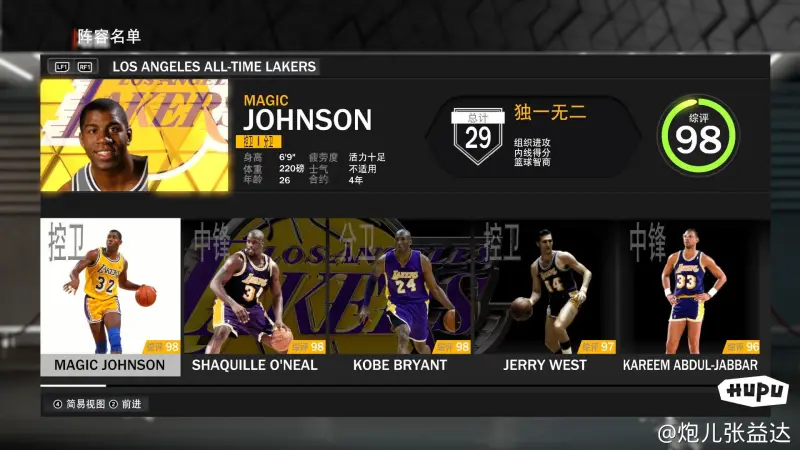800x450 pixels.
Task: Click the large JOHNSON surname heading
Action: pos(308,120)
